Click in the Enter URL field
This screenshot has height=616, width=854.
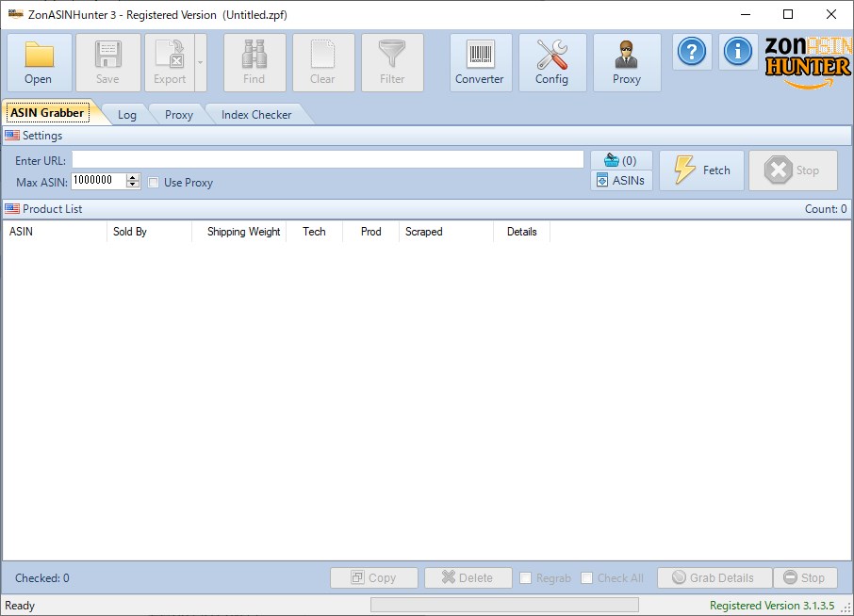tap(328, 159)
